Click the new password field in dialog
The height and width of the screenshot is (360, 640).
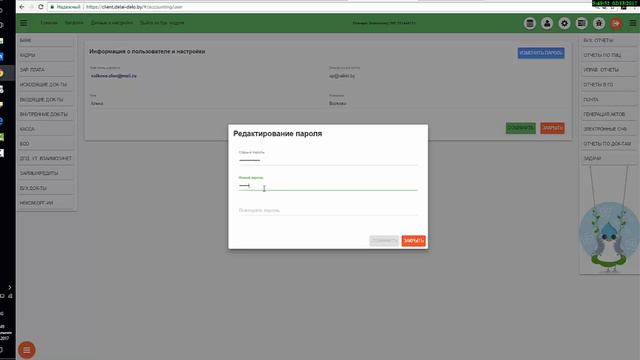click(x=328, y=186)
